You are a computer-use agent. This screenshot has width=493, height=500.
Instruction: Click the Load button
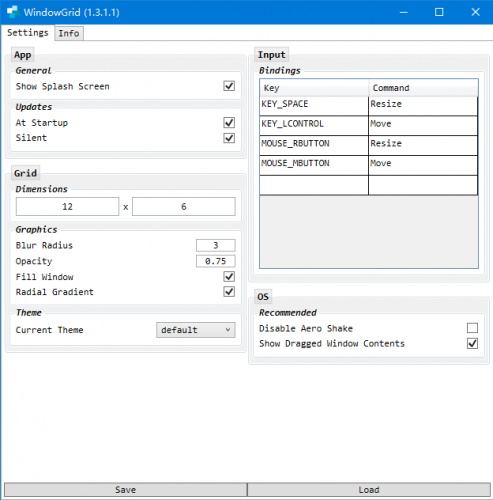pos(369,490)
